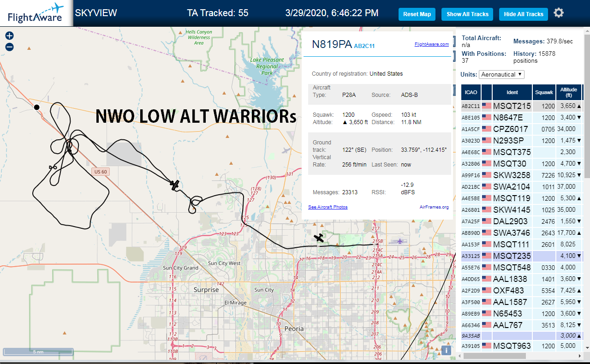Zoom in the map with plus button
This screenshot has height=364, width=590.
pos(9,36)
